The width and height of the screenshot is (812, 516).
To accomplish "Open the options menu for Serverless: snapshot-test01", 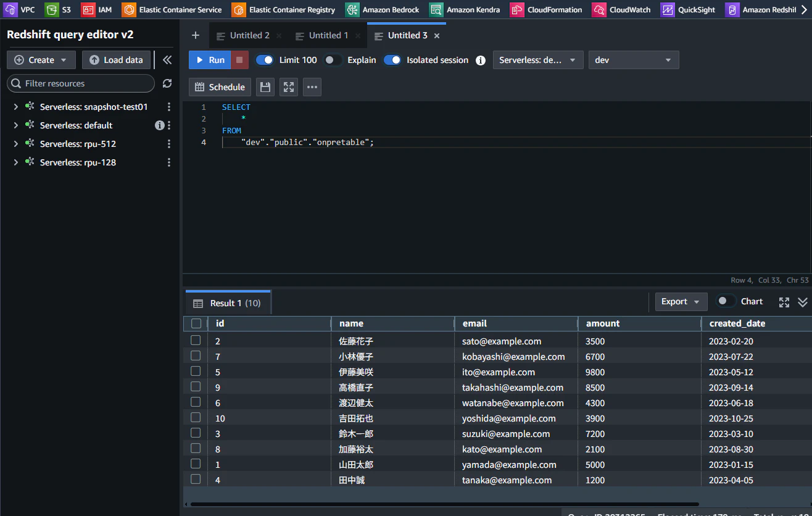I will 169,107.
